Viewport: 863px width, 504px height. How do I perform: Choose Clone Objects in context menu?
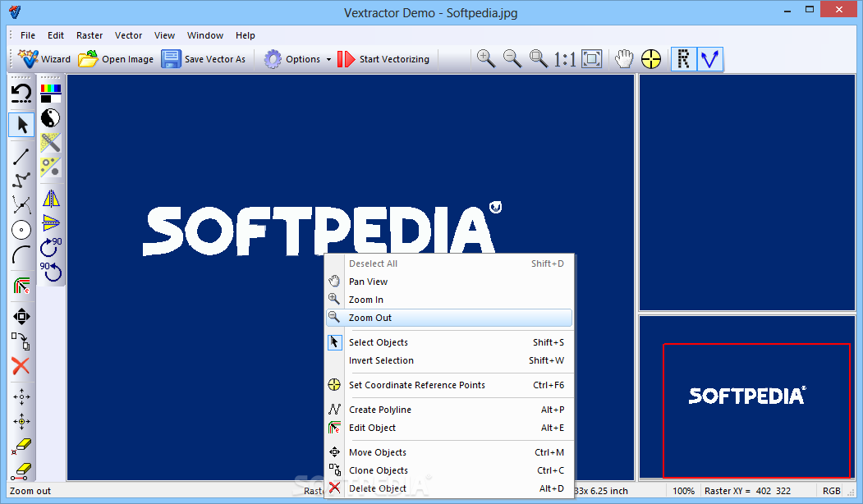click(x=449, y=470)
